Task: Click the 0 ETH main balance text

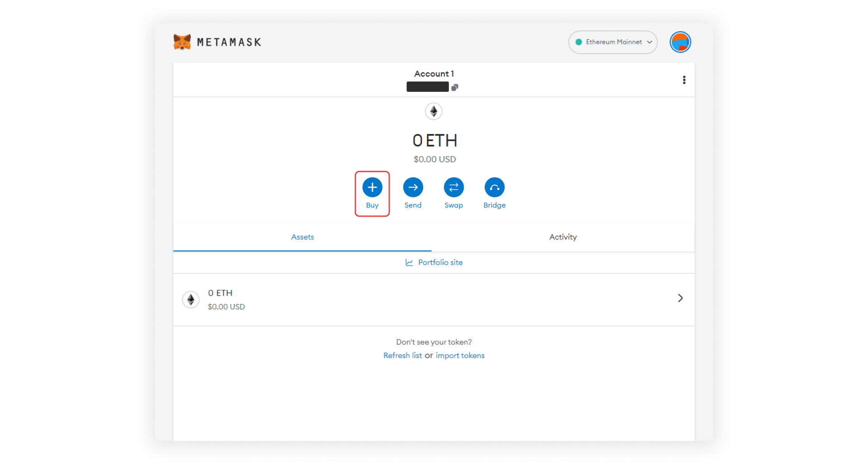Action: coord(434,141)
